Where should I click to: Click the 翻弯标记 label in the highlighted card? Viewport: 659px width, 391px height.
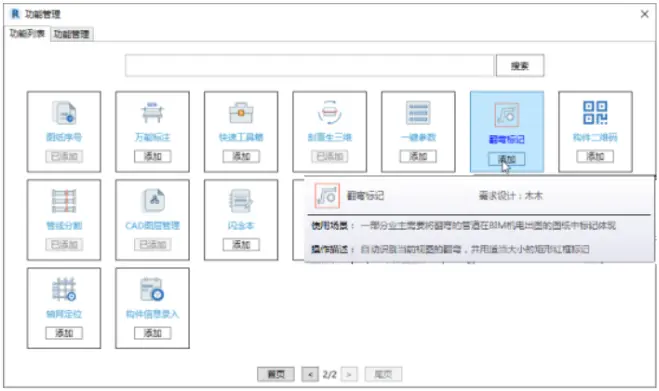506,140
